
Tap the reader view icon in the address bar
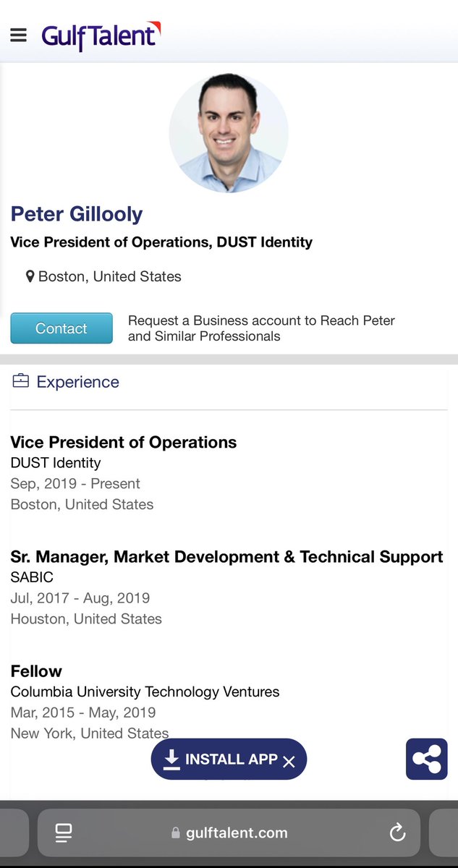pyautogui.click(x=64, y=833)
